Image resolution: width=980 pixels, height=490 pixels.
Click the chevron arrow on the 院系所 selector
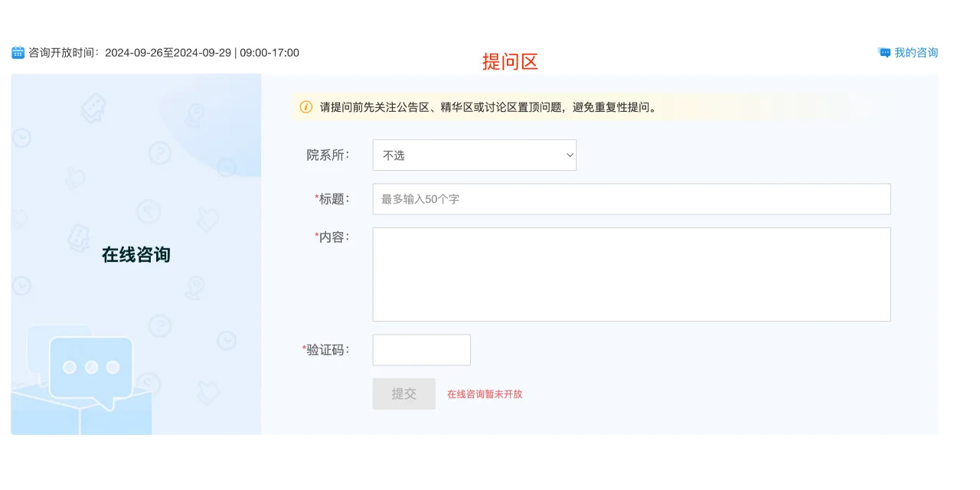point(570,155)
